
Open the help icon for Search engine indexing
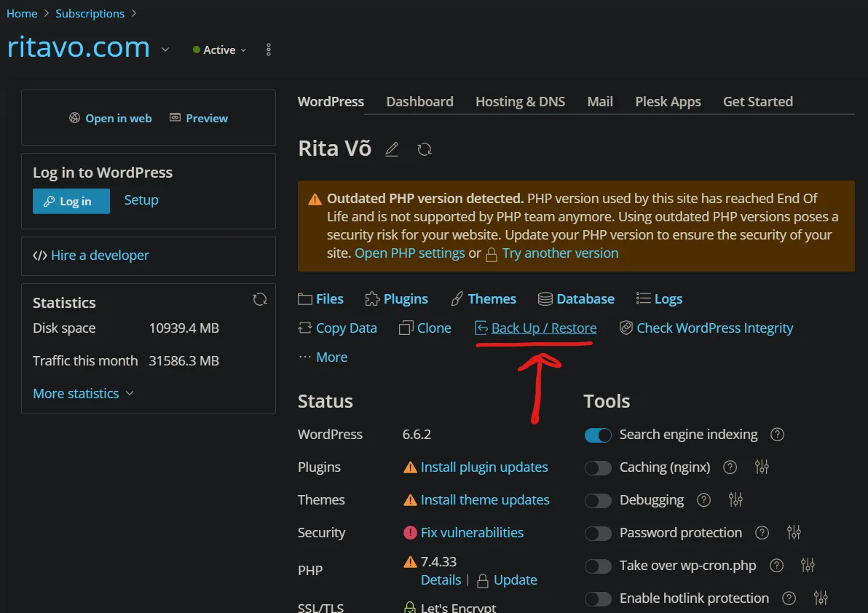[777, 435]
